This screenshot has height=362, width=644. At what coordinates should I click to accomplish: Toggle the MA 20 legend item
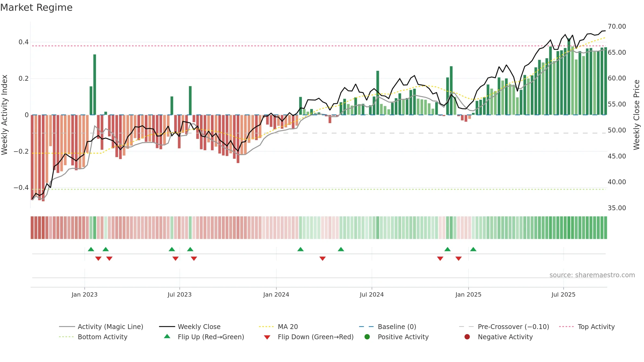pyautogui.click(x=278, y=327)
